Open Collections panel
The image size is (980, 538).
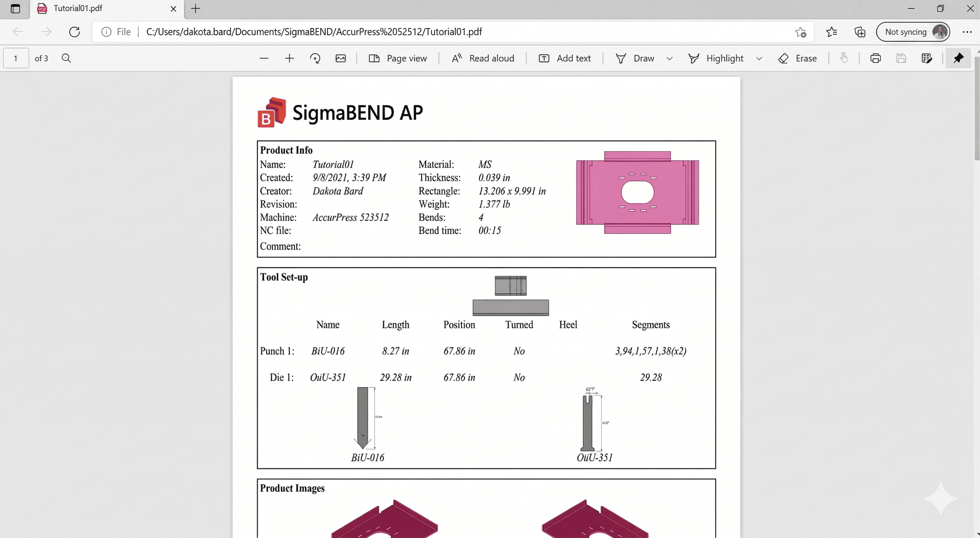860,32
